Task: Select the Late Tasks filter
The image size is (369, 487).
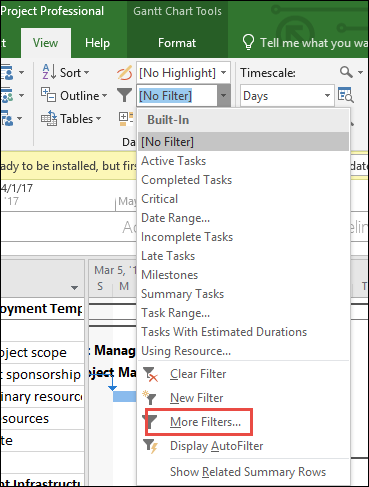Action: (x=244, y=256)
